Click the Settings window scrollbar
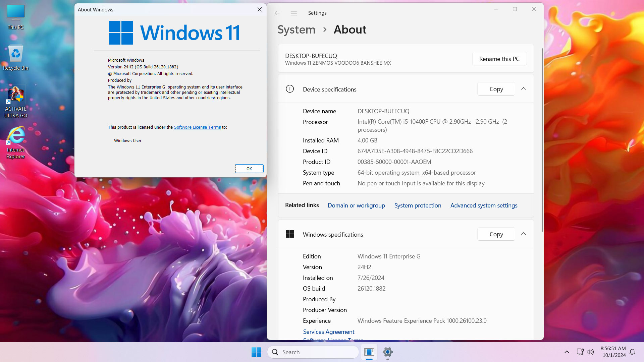Image resolution: width=644 pixels, height=362 pixels. tap(542, 139)
